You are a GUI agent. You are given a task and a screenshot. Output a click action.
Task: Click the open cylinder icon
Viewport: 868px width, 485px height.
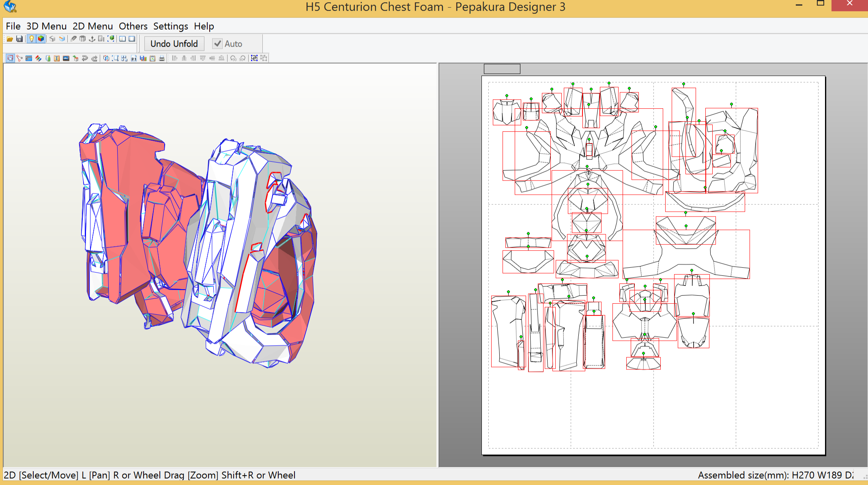(x=82, y=39)
